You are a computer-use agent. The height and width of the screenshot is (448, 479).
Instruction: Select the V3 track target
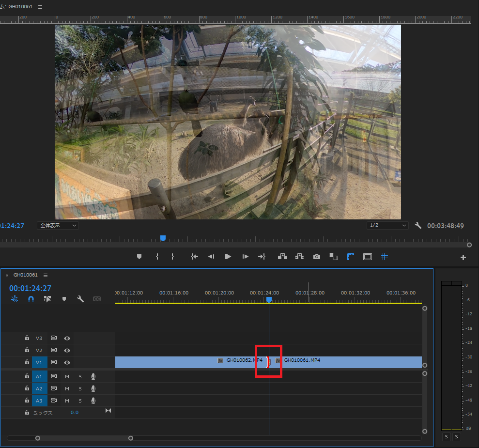tap(39, 339)
